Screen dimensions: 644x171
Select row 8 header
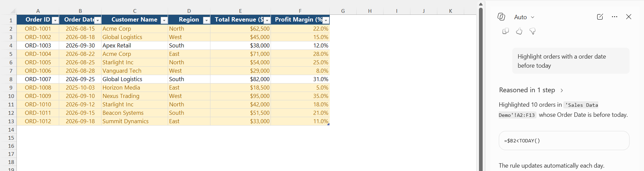[11, 79]
